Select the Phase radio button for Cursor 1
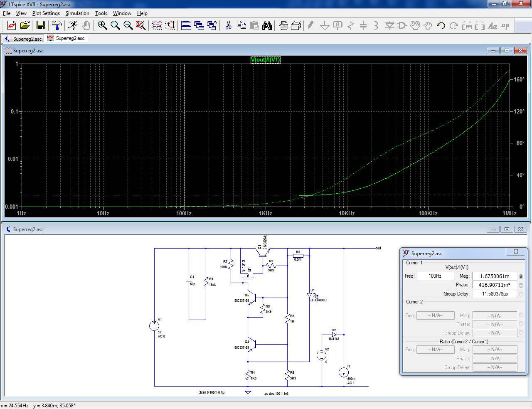This screenshot has height=409, width=532. (521, 285)
